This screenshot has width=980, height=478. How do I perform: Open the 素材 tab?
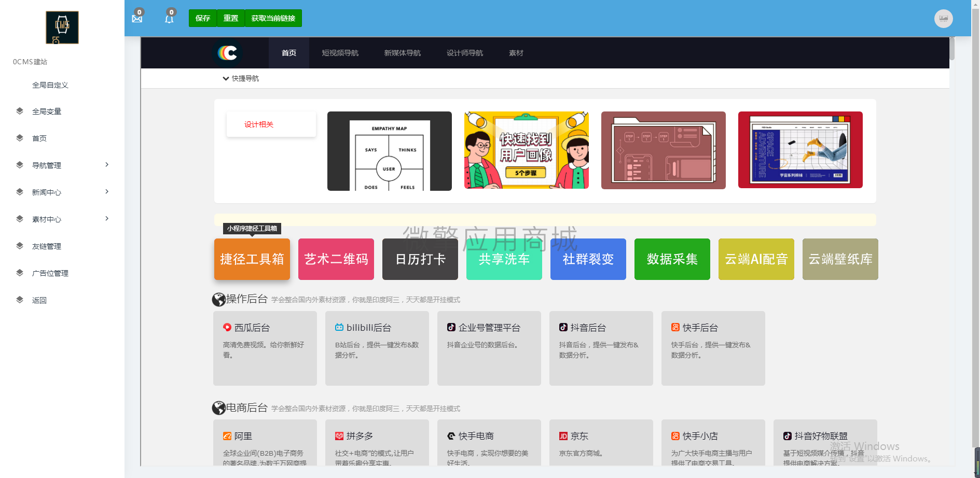point(516,53)
